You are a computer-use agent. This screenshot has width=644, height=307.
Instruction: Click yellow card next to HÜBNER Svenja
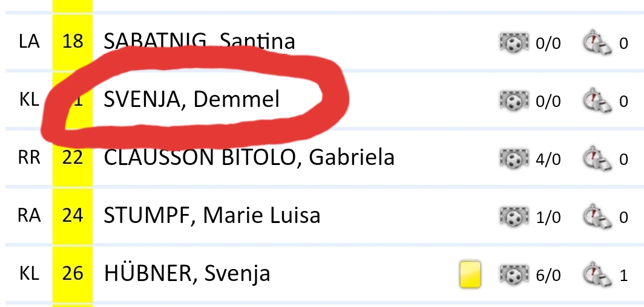click(x=470, y=274)
